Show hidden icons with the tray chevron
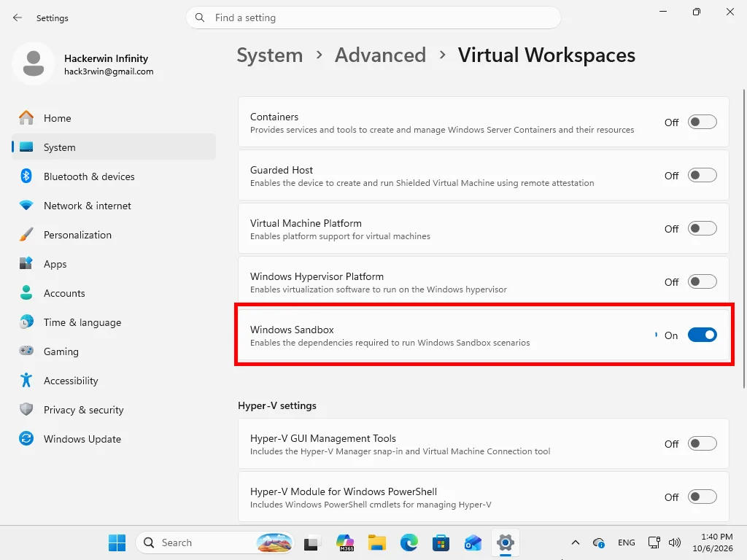This screenshot has height=560, width=747. pyautogui.click(x=576, y=542)
